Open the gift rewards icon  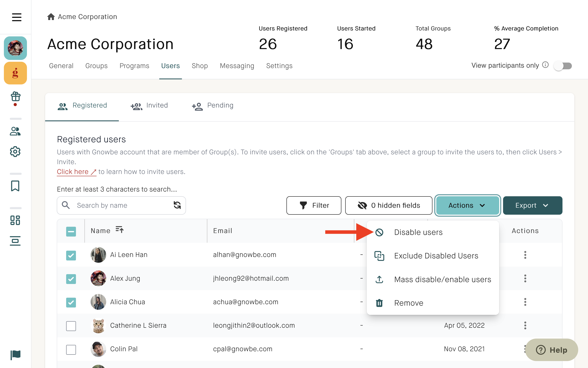tap(15, 97)
